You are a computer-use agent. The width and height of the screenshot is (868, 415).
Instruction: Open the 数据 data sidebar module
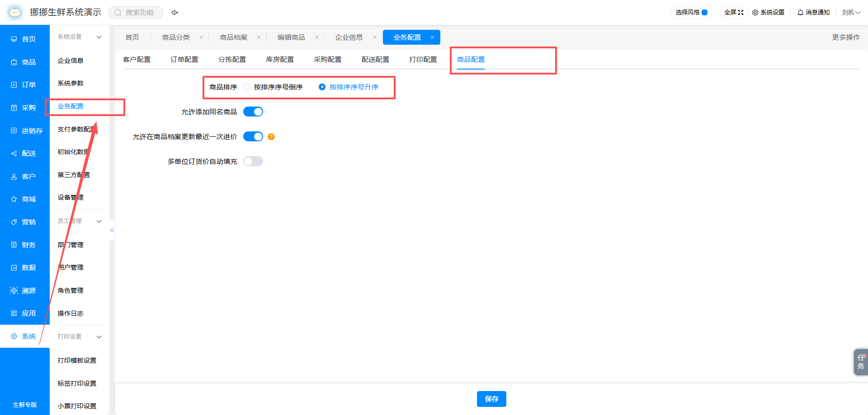(x=24, y=267)
